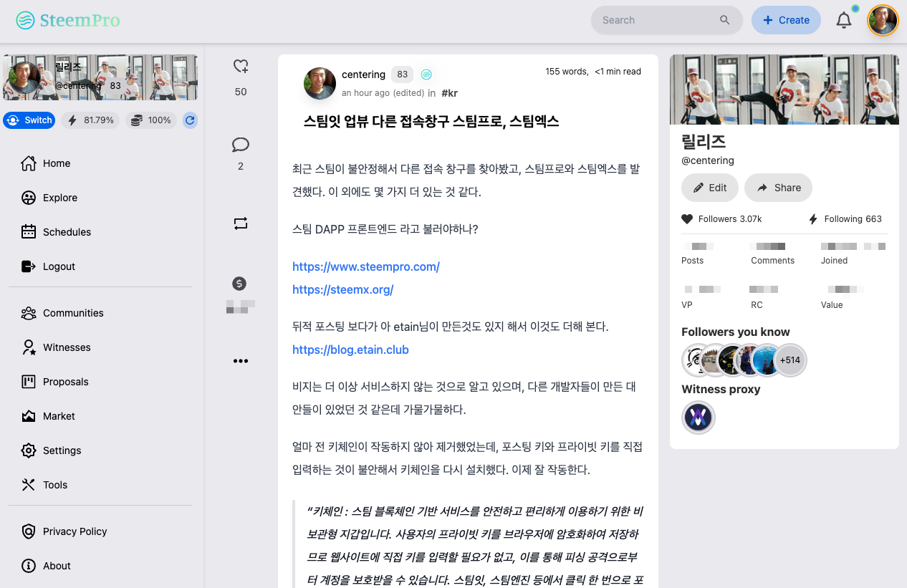This screenshot has width=907, height=588.
Task: Click the Share profile button
Action: [x=778, y=188]
